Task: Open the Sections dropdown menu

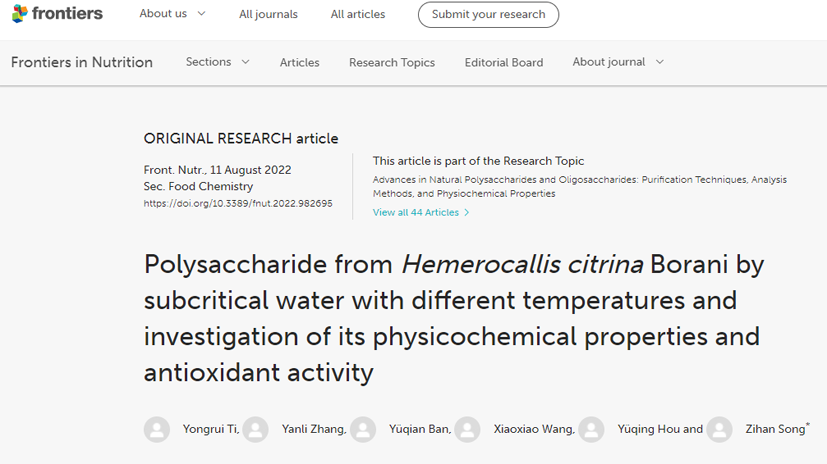Action: pyautogui.click(x=217, y=62)
